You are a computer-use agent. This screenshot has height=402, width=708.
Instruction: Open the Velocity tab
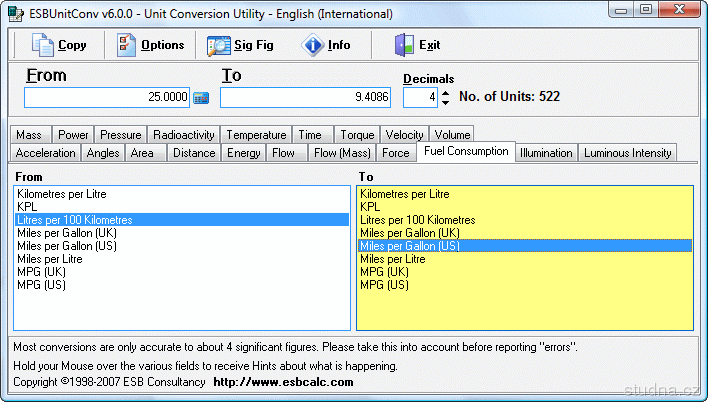pyautogui.click(x=404, y=135)
